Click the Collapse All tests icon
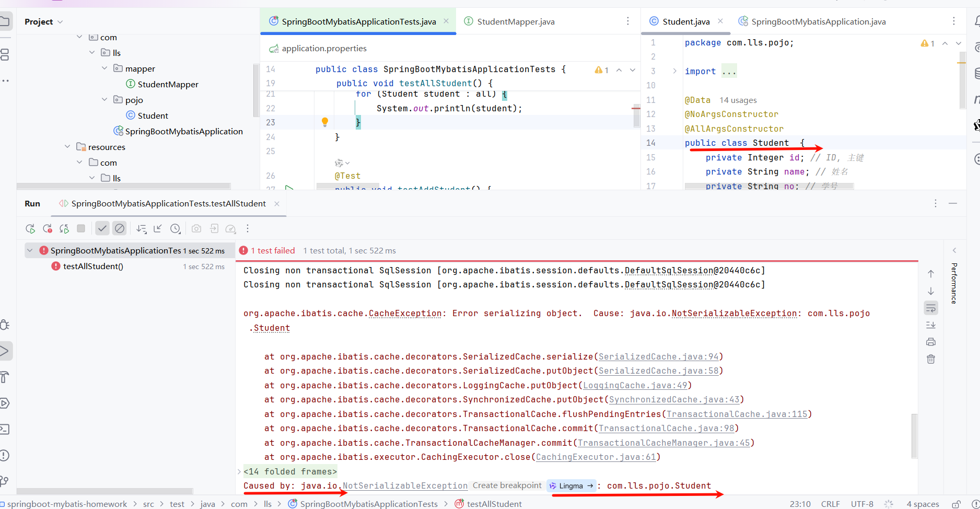980x509 pixels. (x=158, y=228)
